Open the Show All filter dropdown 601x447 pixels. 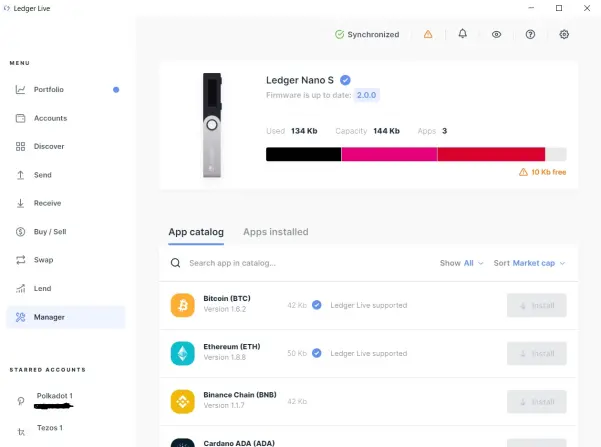pos(461,263)
